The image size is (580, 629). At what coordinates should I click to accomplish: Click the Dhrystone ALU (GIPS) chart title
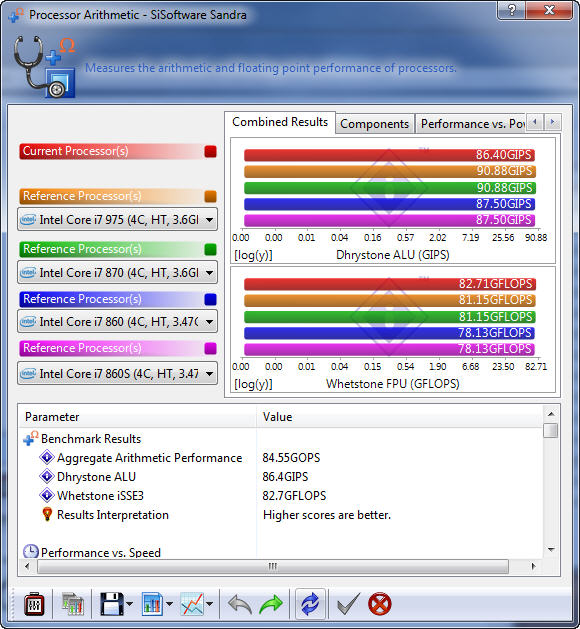(x=393, y=255)
